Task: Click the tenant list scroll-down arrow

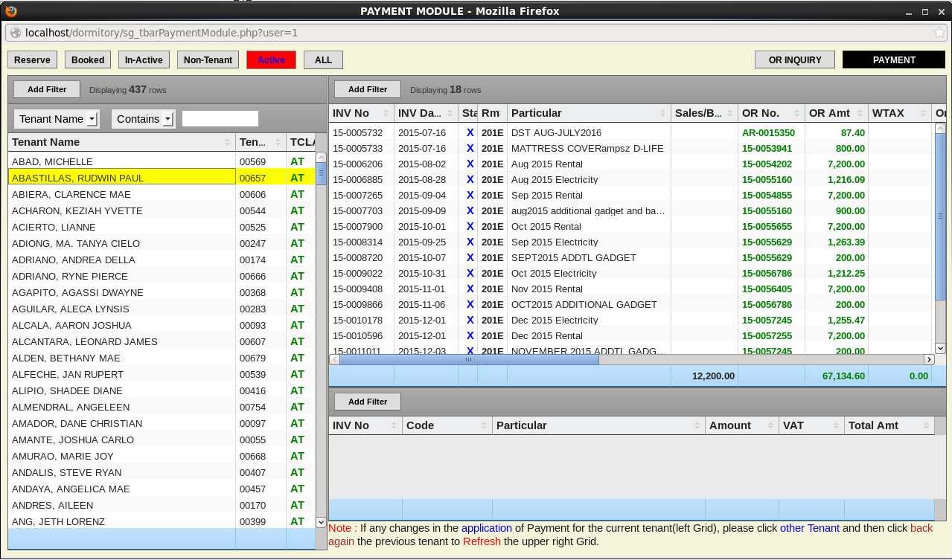Action: pyautogui.click(x=321, y=522)
